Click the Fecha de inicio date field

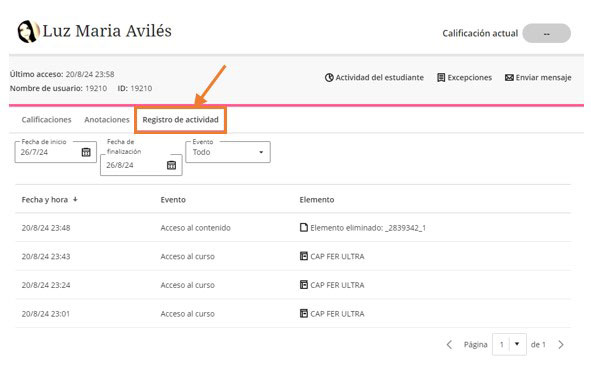coord(55,152)
